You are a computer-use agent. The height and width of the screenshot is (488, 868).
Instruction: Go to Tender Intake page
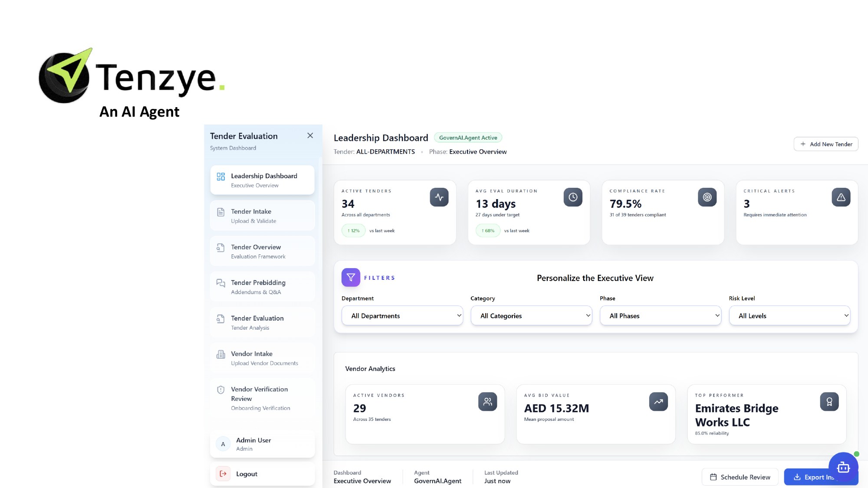click(x=262, y=216)
